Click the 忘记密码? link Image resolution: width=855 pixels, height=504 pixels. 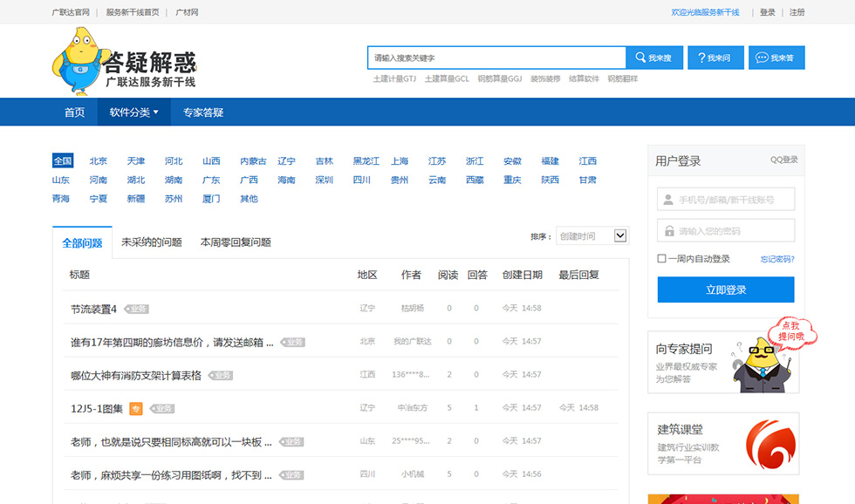pos(776,259)
